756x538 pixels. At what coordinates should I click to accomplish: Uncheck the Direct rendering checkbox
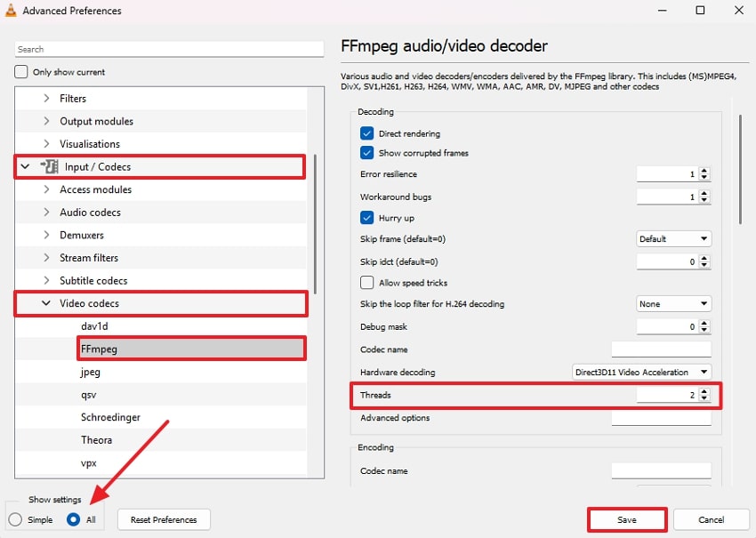pos(367,133)
